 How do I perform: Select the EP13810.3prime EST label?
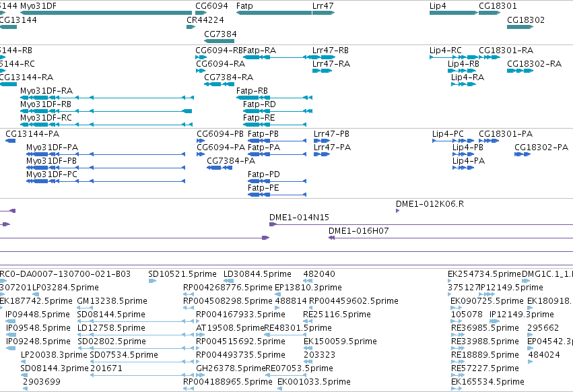point(308,288)
